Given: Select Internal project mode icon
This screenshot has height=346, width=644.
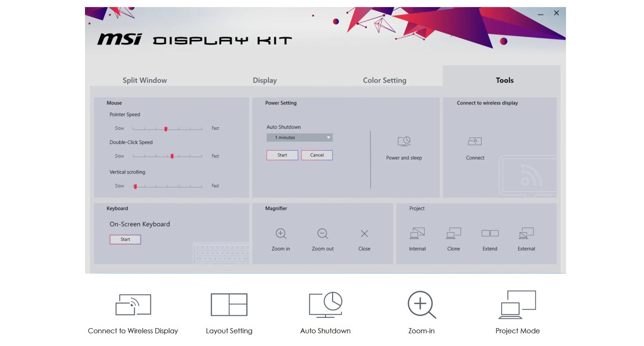Looking at the screenshot, I should pyautogui.click(x=417, y=234).
